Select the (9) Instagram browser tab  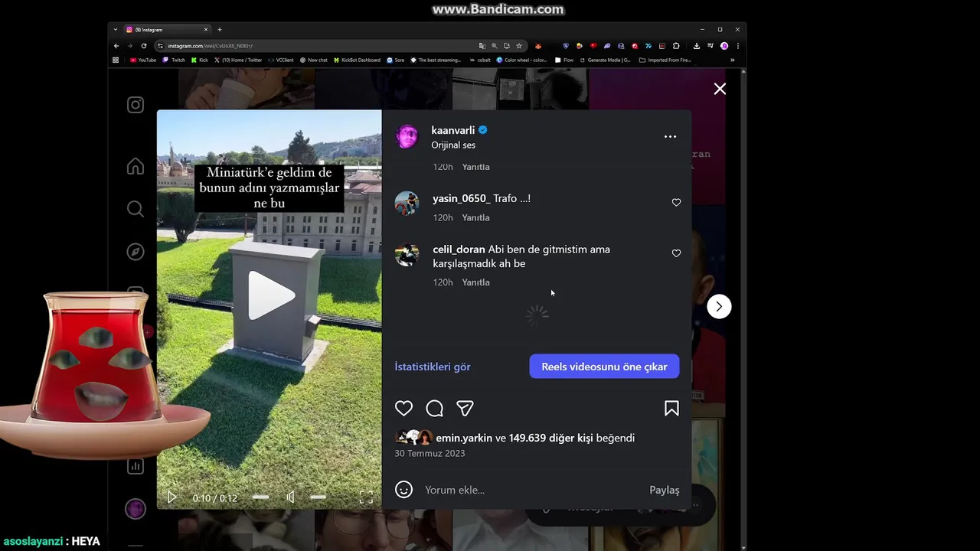coord(167,29)
